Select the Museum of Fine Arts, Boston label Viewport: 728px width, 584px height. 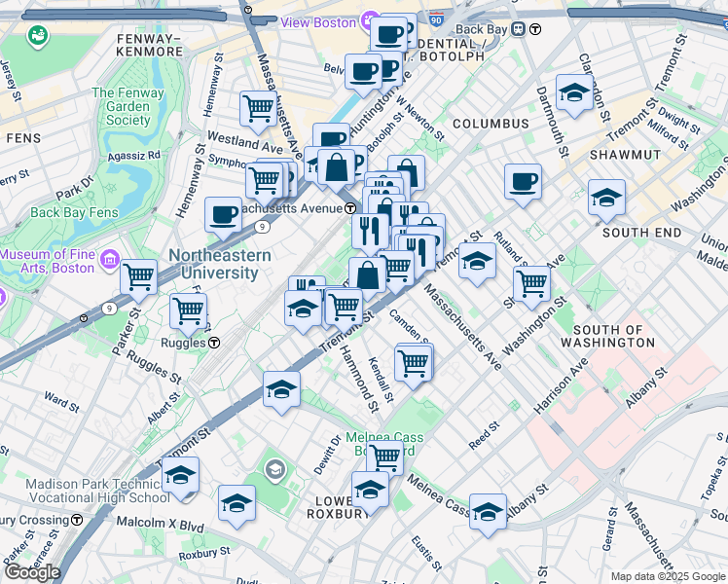coord(48,261)
